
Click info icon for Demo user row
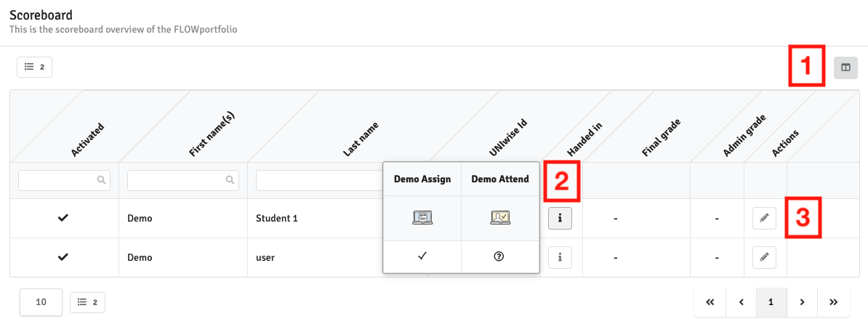(560, 257)
